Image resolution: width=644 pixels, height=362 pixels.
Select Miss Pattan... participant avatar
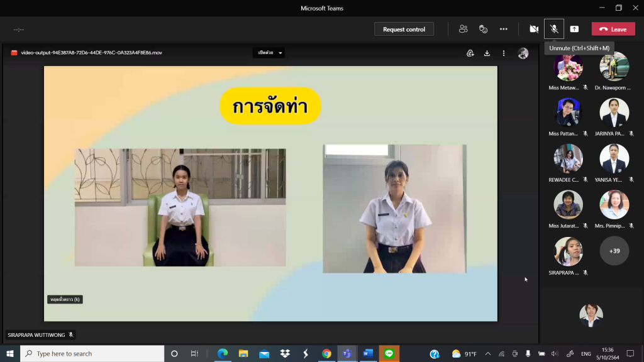[568, 112]
